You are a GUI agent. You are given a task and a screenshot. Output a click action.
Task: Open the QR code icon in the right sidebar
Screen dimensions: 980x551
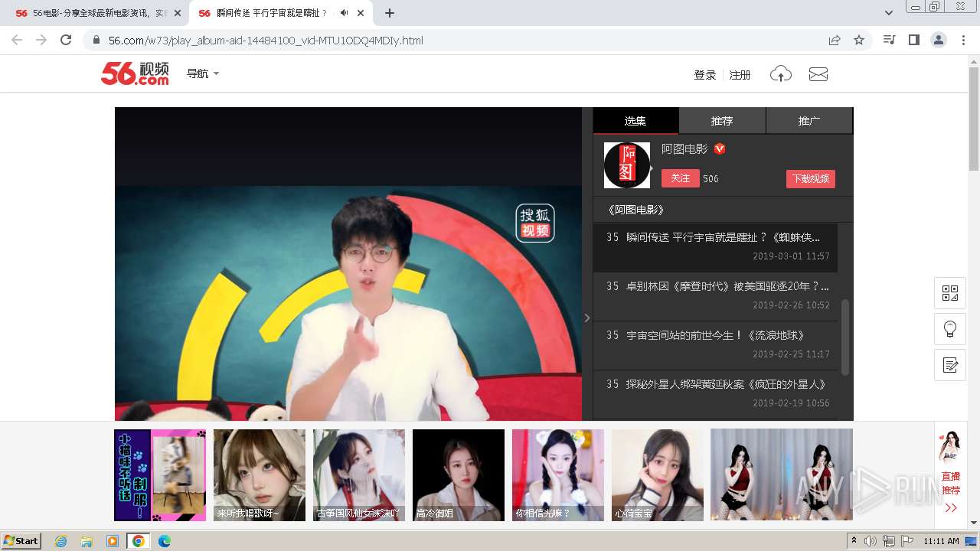click(950, 293)
